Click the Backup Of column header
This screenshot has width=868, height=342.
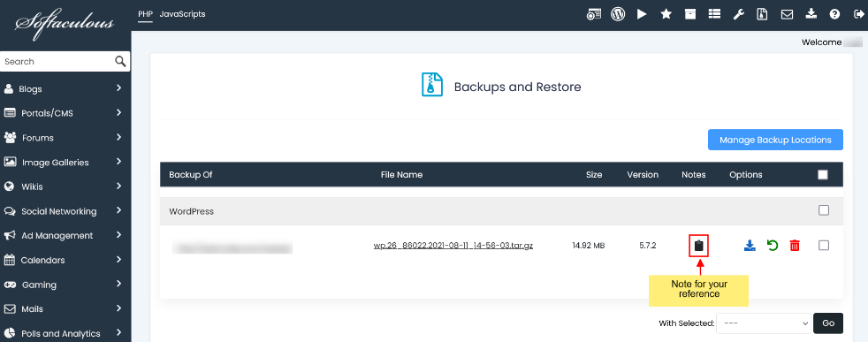[x=191, y=175]
